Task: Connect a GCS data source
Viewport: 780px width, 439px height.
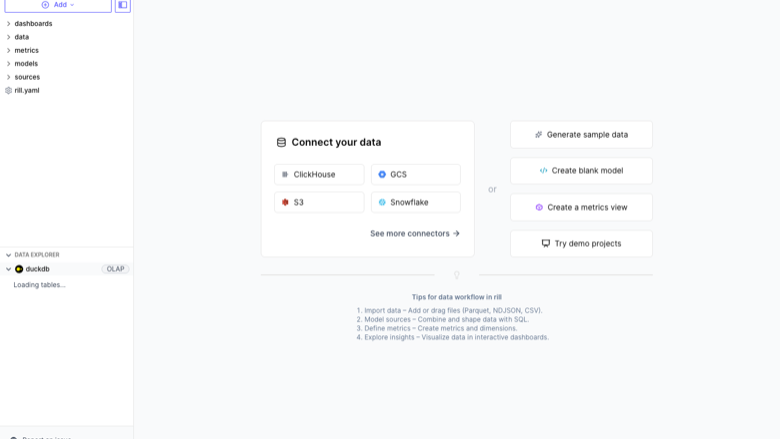Action: pos(415,175)
